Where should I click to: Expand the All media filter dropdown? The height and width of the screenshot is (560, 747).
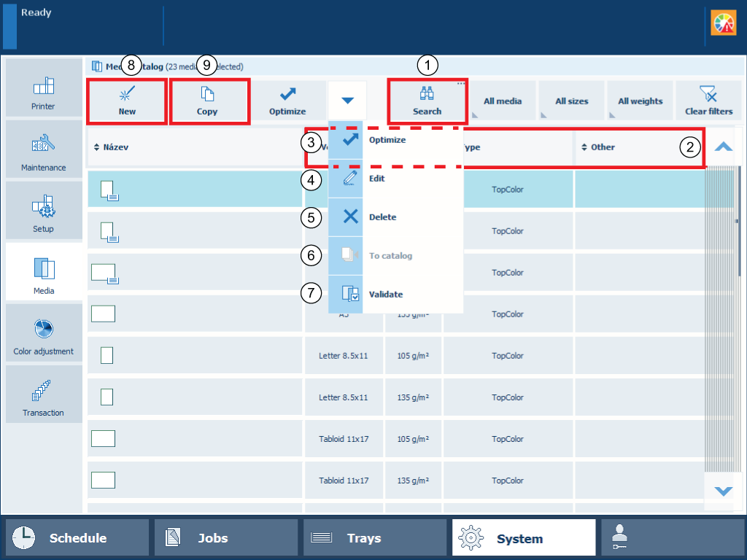pos(503,101)
